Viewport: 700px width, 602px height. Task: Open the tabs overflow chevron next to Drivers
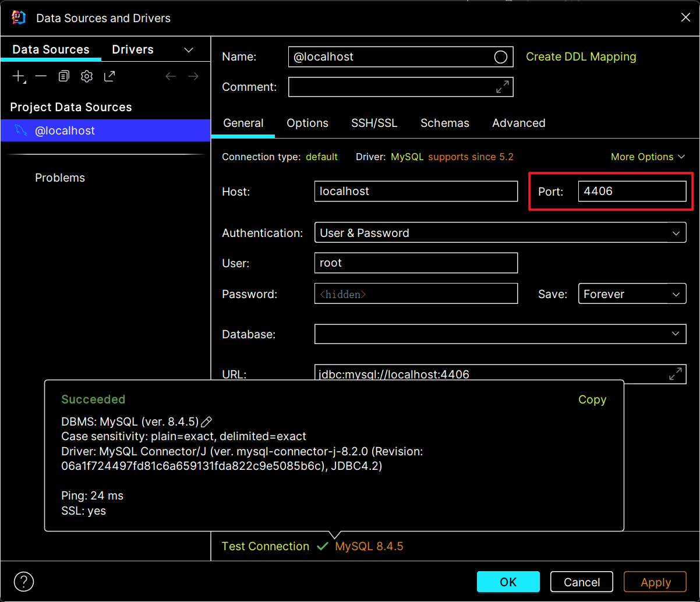point(189,50)
